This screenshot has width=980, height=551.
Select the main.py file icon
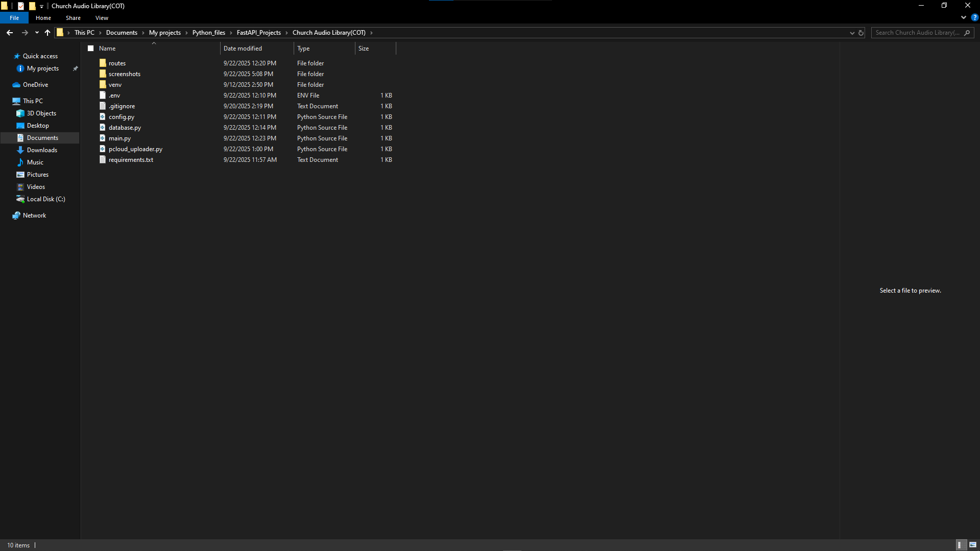[x=103, y=138]
